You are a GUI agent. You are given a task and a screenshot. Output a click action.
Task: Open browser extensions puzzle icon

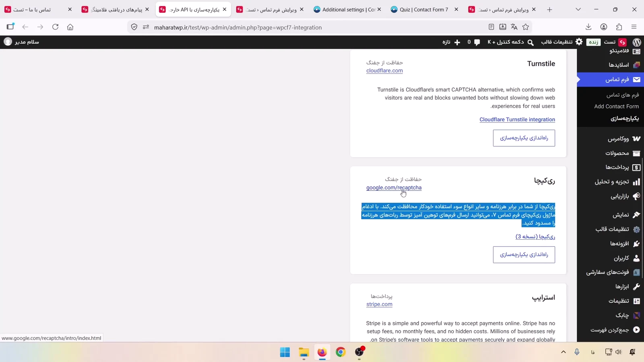[x=619, y=27]
